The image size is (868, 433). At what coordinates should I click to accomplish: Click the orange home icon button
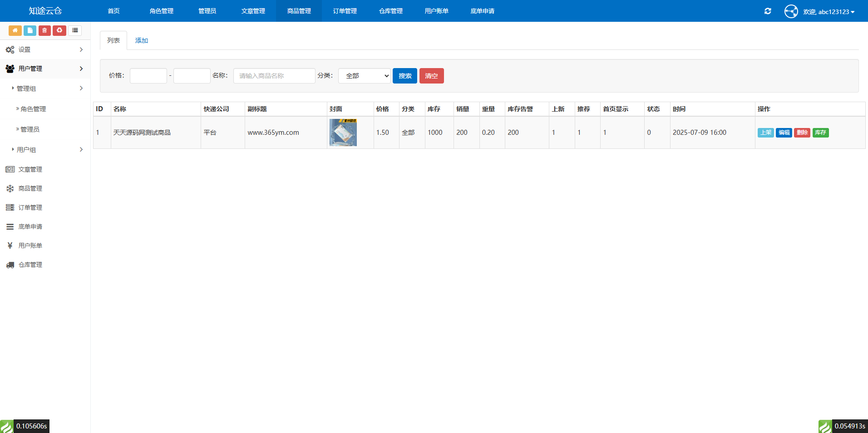[15, 30]
